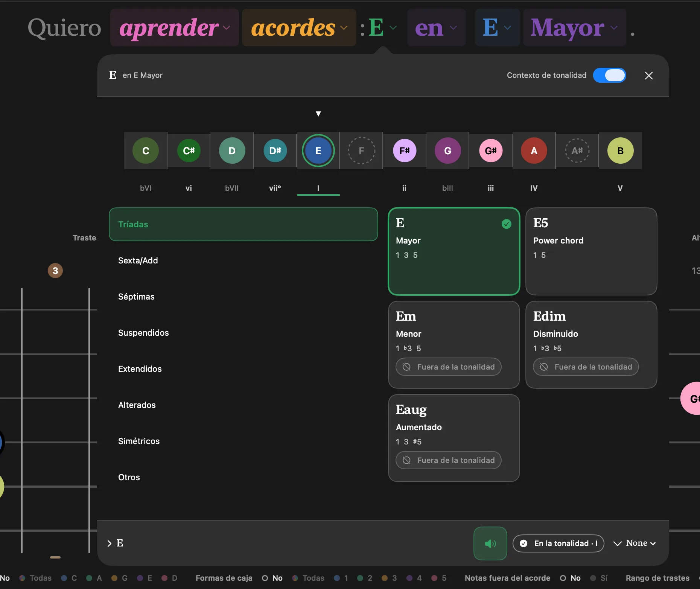Image resolution: width=700 pixels, height=589 pixels.
Task: Click the ii degree label
Action: click(x=405, y=188)
